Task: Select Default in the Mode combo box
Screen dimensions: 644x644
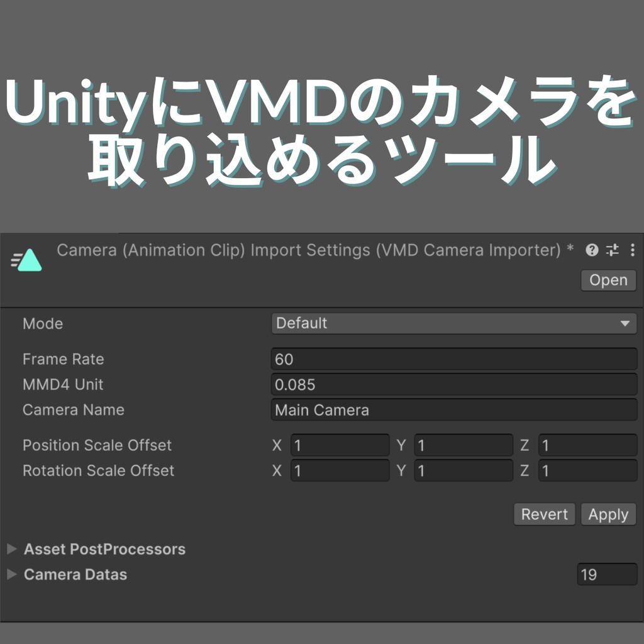Action: click(453, 323)
